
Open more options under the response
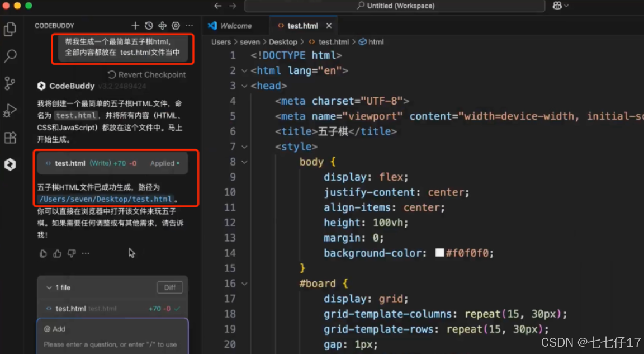pyautogui.click(x=86, y=253)
